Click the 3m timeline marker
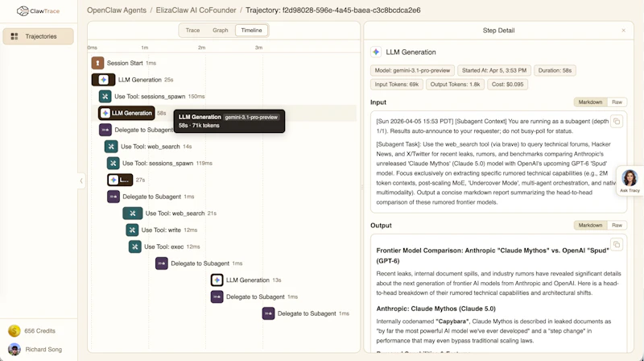This screenshot has width=644, height=361. (258, 48)
